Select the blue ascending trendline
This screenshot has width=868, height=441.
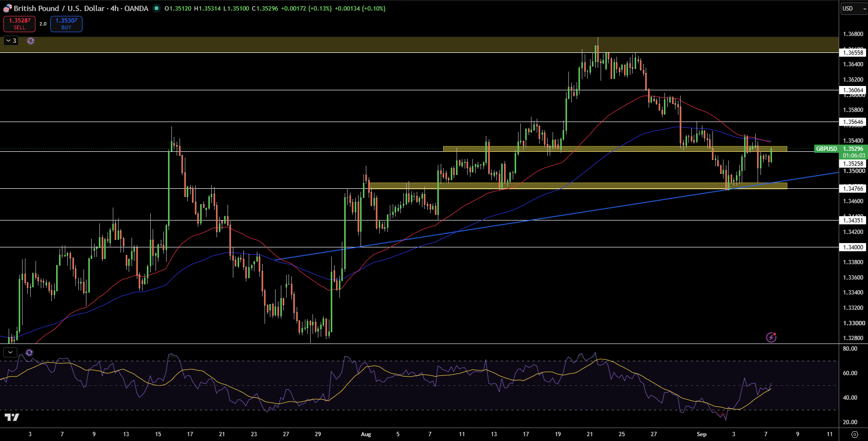point(557,216)
